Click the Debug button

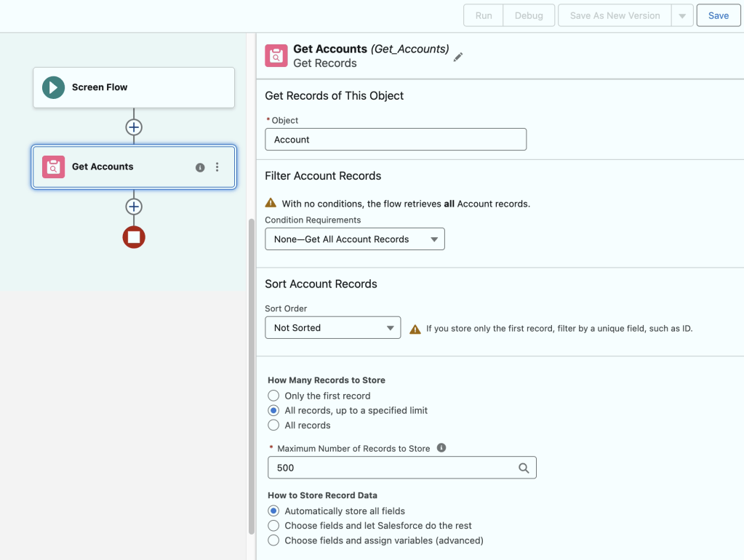(529, 16)
